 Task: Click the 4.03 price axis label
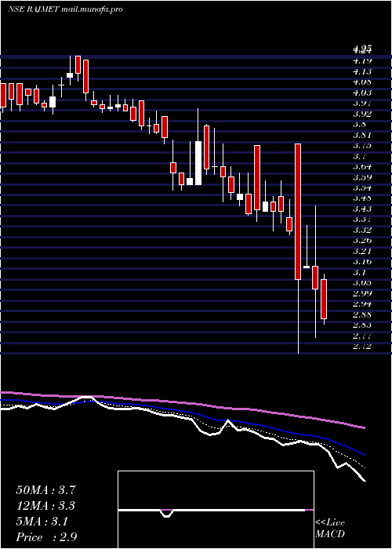(362, 93)
